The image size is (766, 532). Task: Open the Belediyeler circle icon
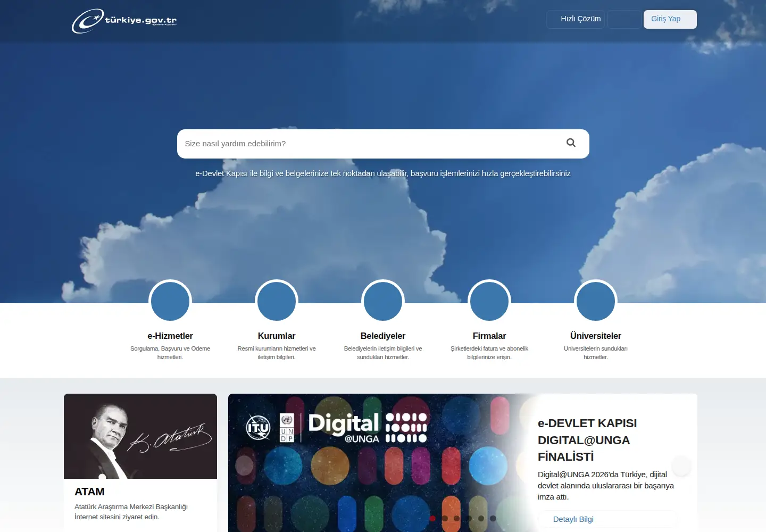383,301
